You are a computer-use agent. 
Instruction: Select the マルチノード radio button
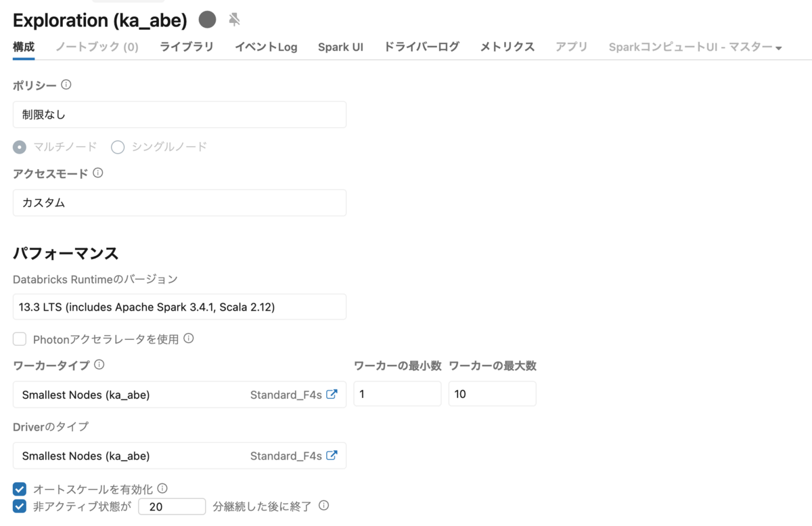(20, 147)
